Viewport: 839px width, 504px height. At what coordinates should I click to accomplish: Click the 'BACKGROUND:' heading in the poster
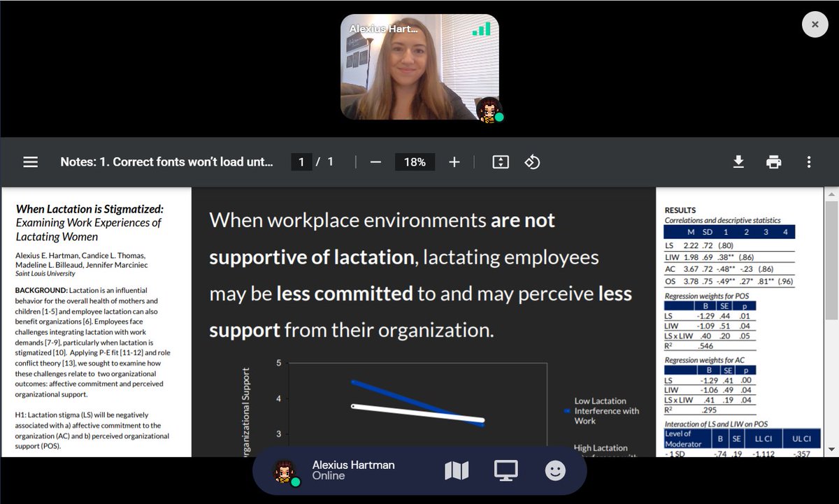pos(42,290)
